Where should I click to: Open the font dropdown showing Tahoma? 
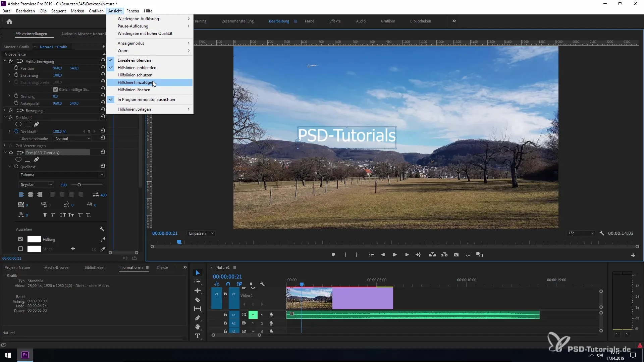point(61,175)
